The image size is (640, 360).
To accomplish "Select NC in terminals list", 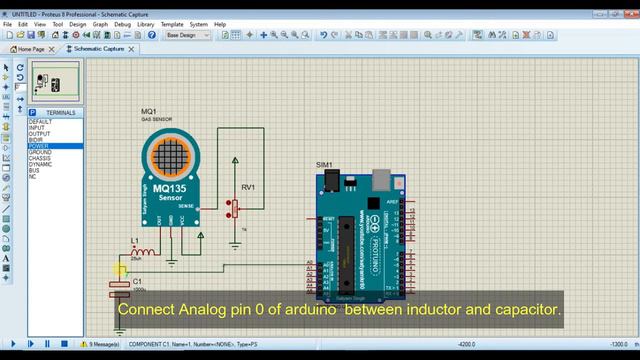I will tap(56, 177).
